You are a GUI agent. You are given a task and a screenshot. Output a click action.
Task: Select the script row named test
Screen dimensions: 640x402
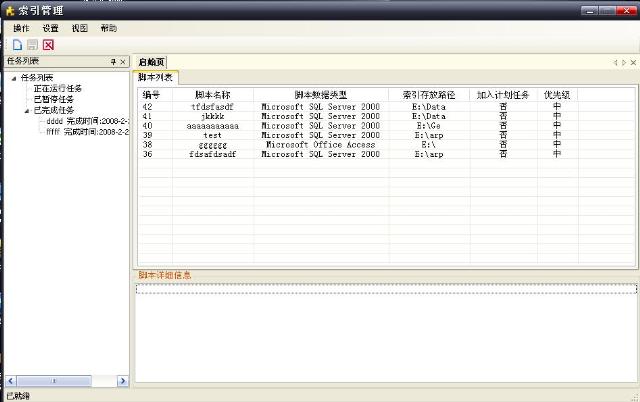click(x=212, y=135)
